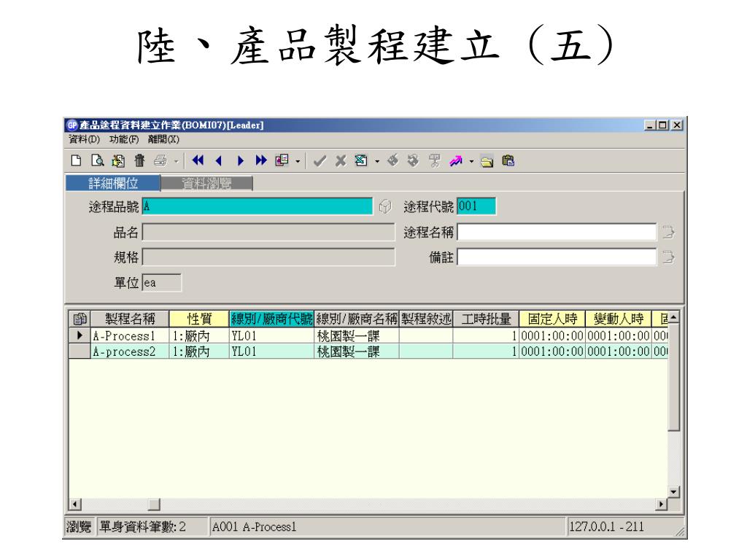
Task: Open the 資料(D) menu
Action: [x=85, y=139]
